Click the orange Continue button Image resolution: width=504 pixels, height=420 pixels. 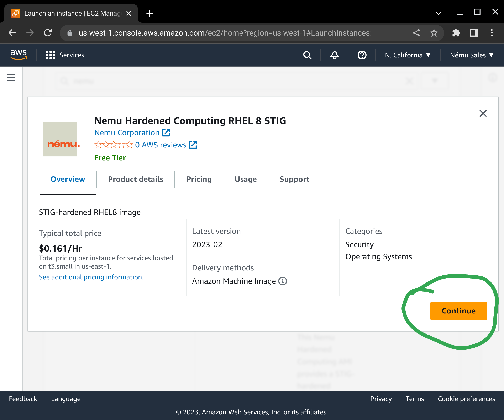coord(458,311)
